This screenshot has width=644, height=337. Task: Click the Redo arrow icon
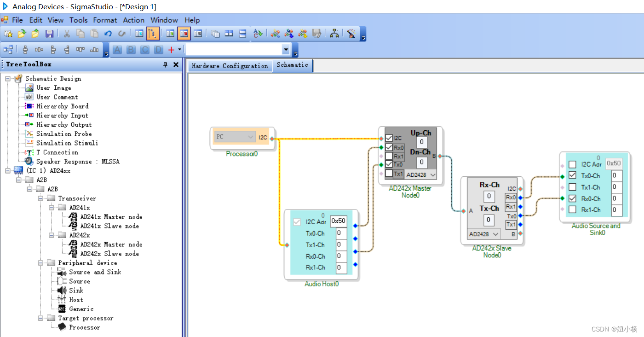click(122, 34)
